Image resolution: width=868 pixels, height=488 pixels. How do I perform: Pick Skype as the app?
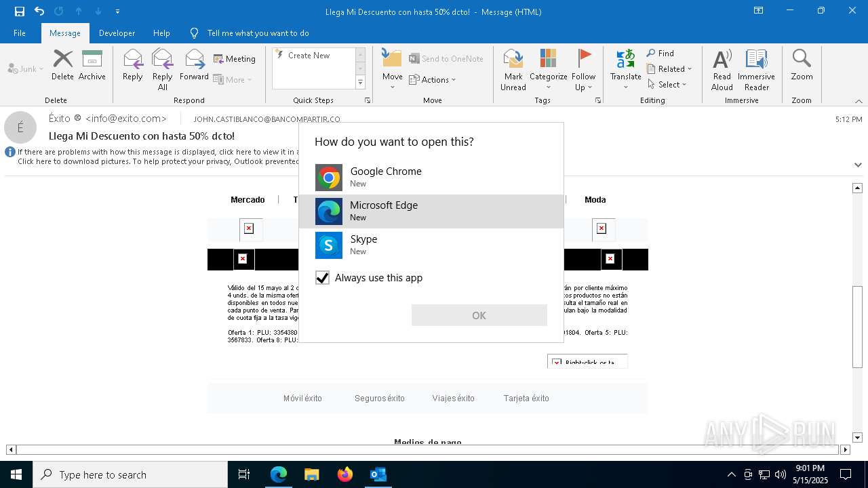click(431, 245)
